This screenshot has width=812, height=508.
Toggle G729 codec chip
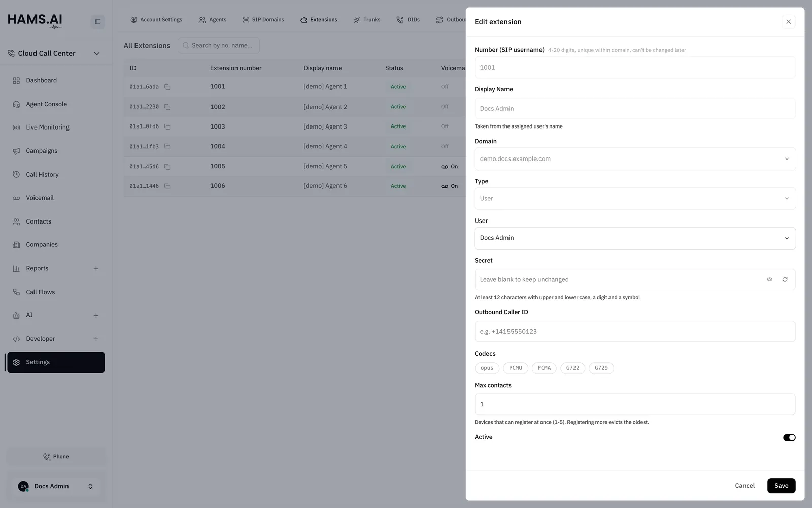point(601,368)
